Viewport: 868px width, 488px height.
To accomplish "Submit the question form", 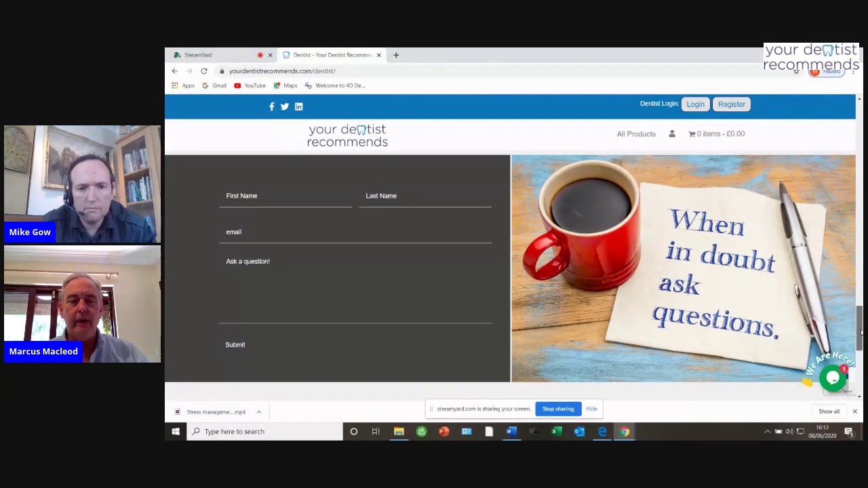I will tap(235, 344).
